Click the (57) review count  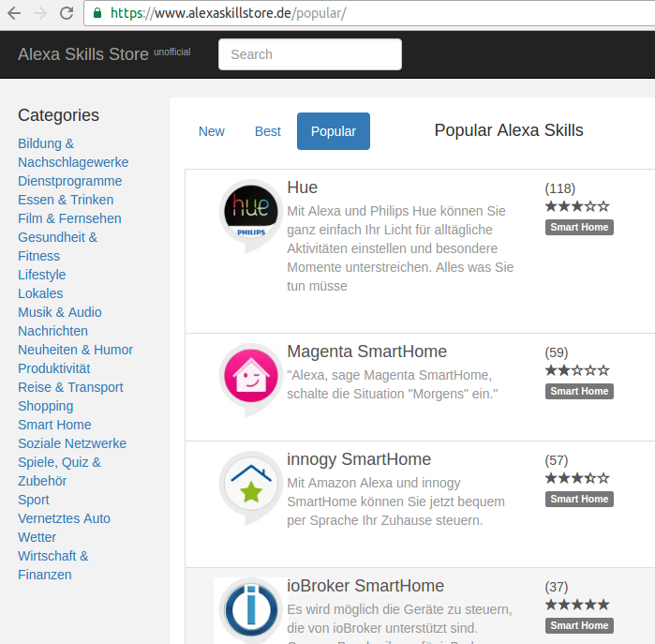point(556,460)
